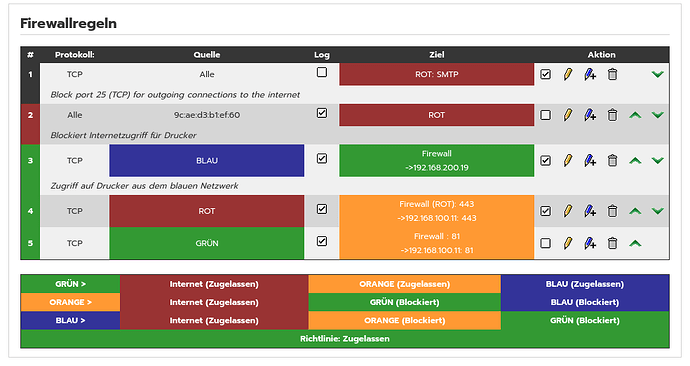The height and width of the screenshot is (366, 690).
Task: Enable the log checkbox for rule 1
Action: [322, 72]
